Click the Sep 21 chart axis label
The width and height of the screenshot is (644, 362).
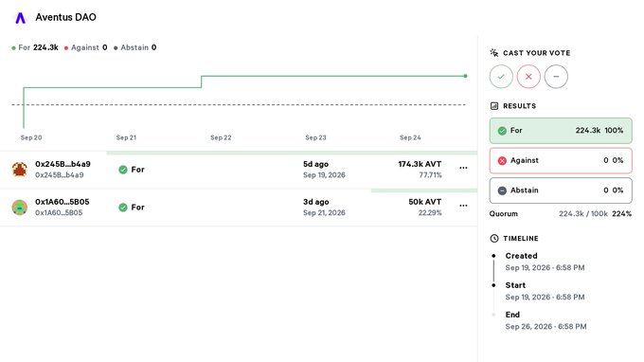point(126,137)
